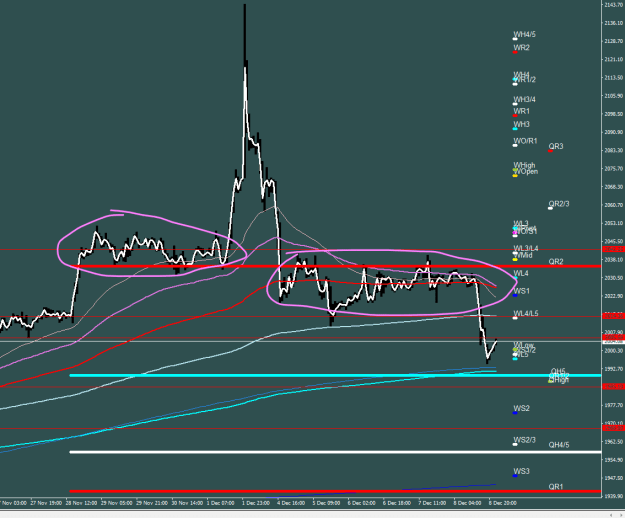Viewport: 625px width, 518px height.
Task: Click the 1992.70 price axis value
Action: click(x=614, y=369)
